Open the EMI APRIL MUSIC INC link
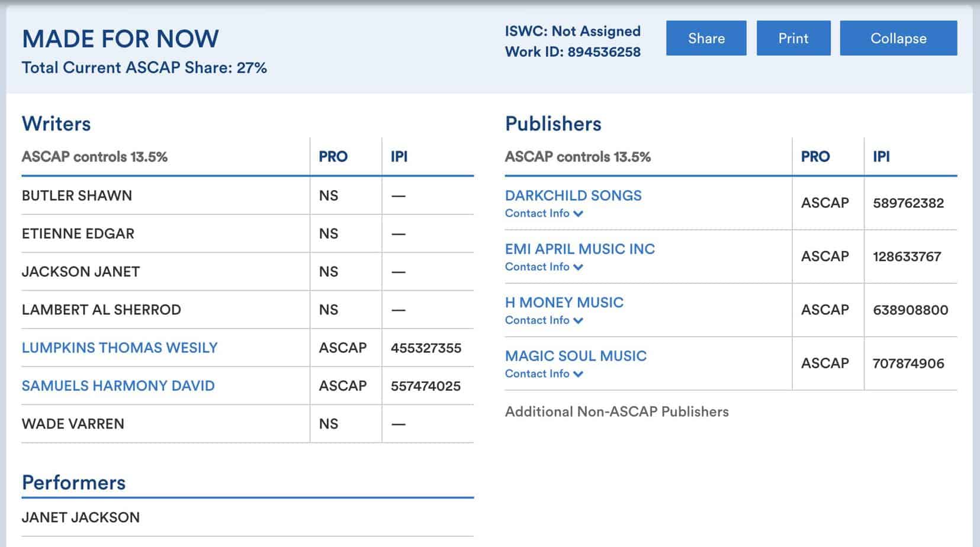 pos(580,249)
